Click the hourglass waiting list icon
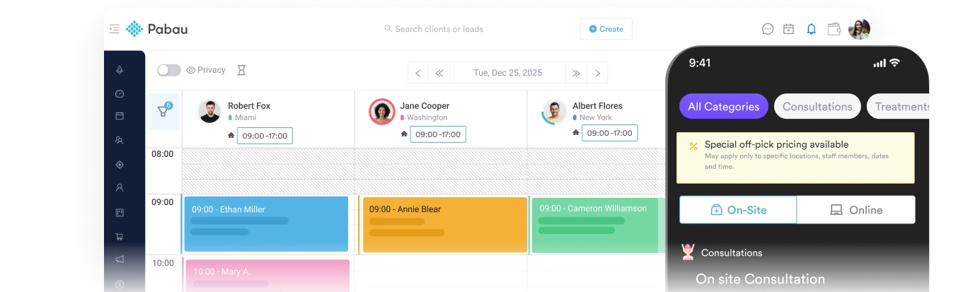Screen dimensions: 980x292 pyautogui.click(x=241, y=71)
